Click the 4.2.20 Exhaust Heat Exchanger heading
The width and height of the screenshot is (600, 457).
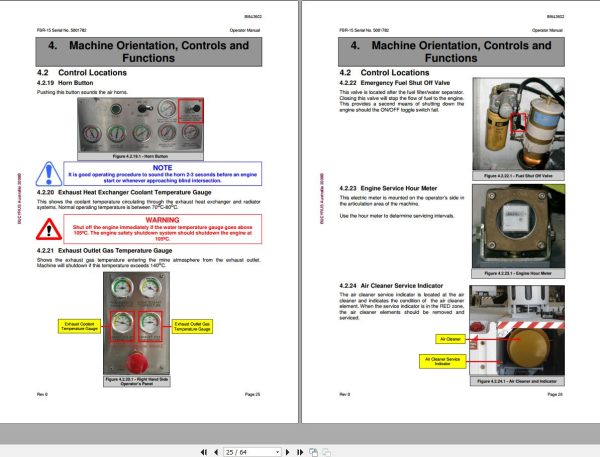point(124,192)
